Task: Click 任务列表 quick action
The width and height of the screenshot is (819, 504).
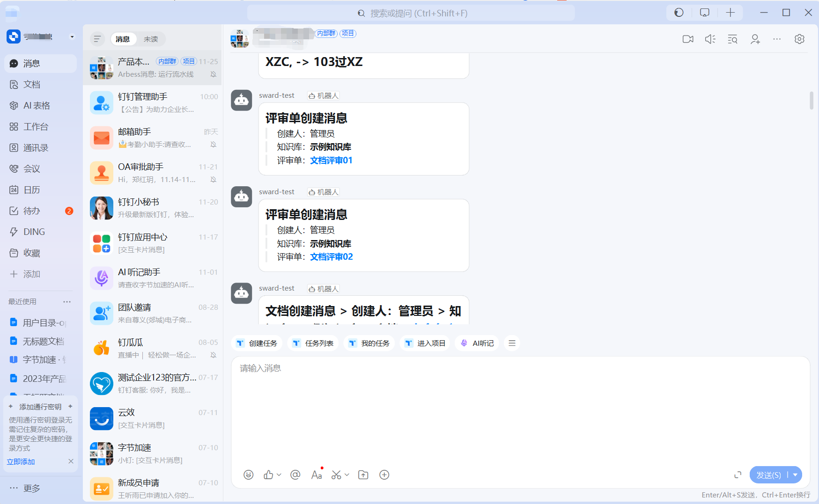Action: coord(313,343)
